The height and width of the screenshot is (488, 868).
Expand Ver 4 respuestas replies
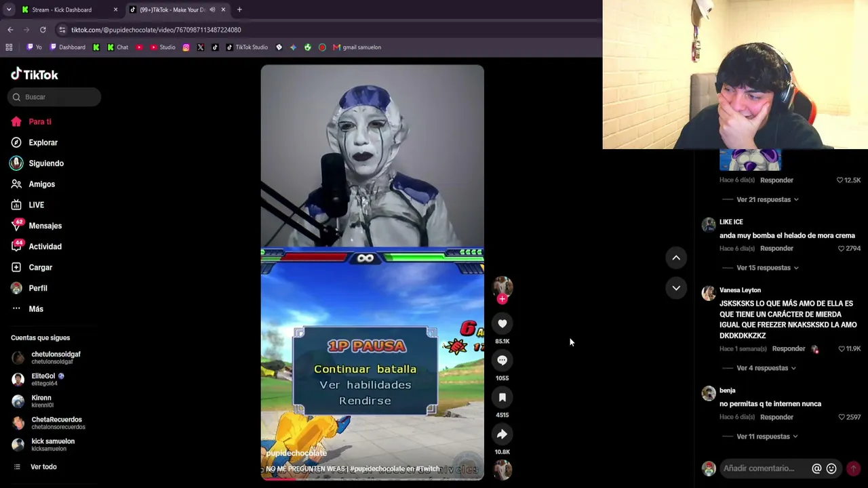click(x=766, y=368)
